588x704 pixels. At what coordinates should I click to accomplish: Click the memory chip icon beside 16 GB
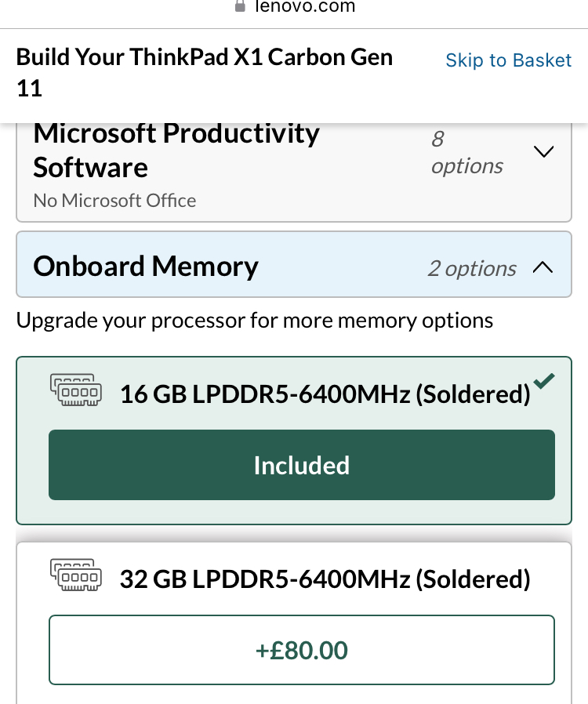coord(75,390)
